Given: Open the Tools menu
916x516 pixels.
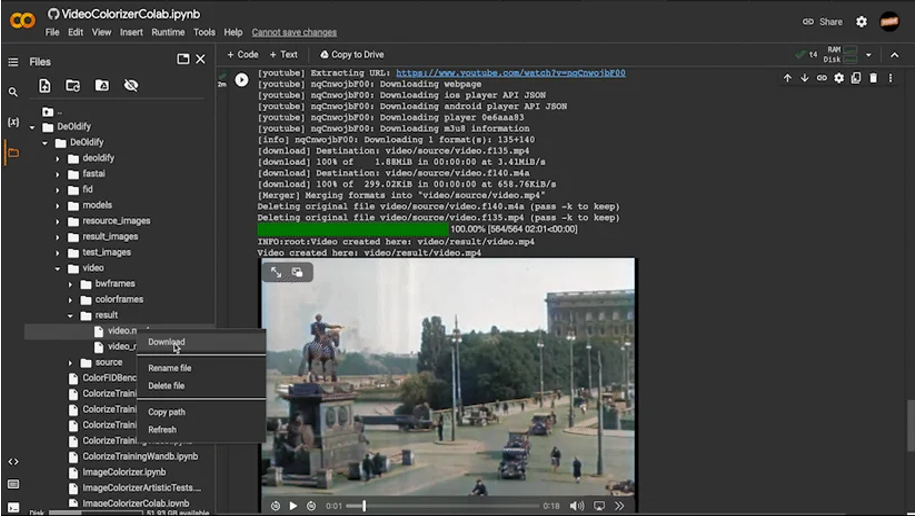Looking at the screenshot, I should coord(204,32).
